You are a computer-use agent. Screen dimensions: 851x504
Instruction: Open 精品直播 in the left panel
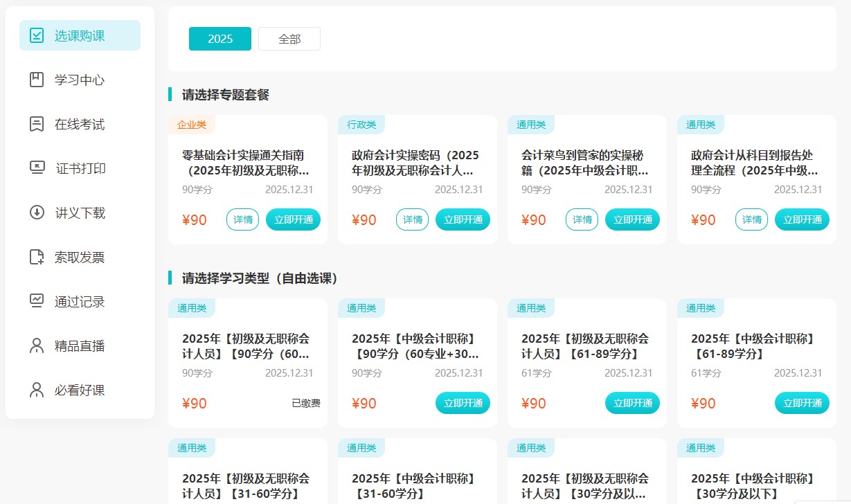pyautogui.click(x=78, y=345)
